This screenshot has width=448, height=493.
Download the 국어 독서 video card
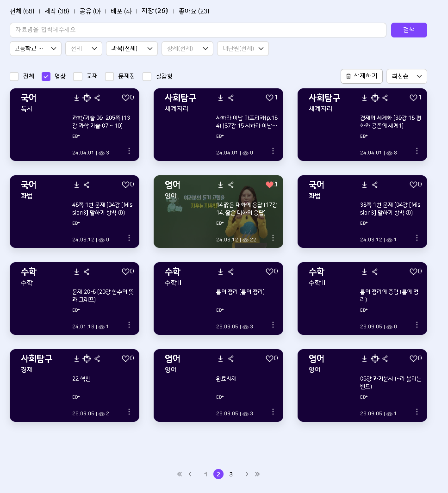77,98
